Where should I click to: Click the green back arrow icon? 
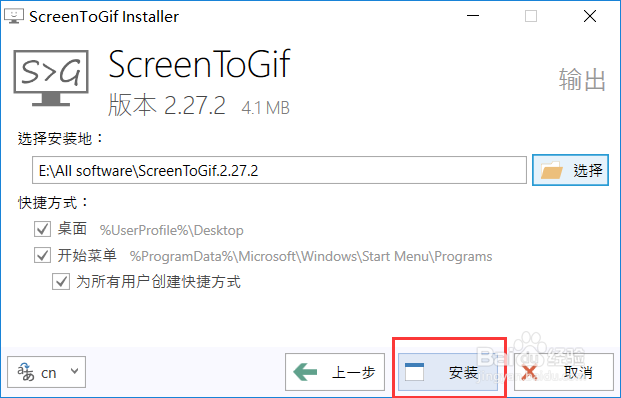point(305,372)
